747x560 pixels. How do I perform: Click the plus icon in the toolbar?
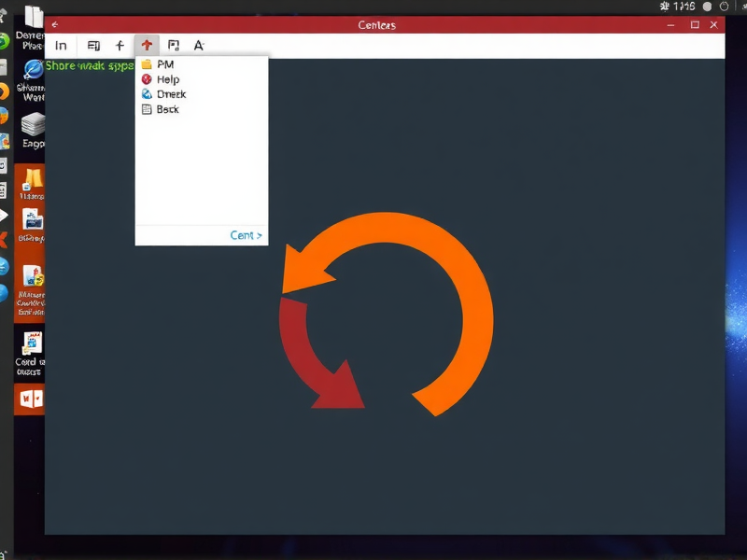(120, 44)
